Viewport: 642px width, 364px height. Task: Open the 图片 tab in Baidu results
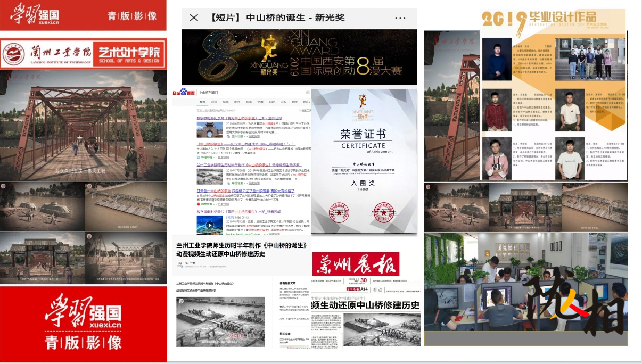[237, 102]
